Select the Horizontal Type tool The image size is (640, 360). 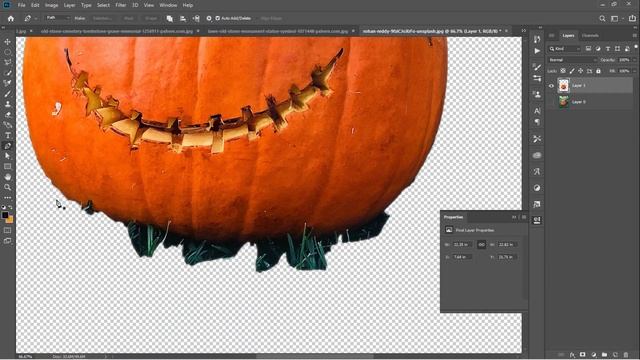coord(7,136)
